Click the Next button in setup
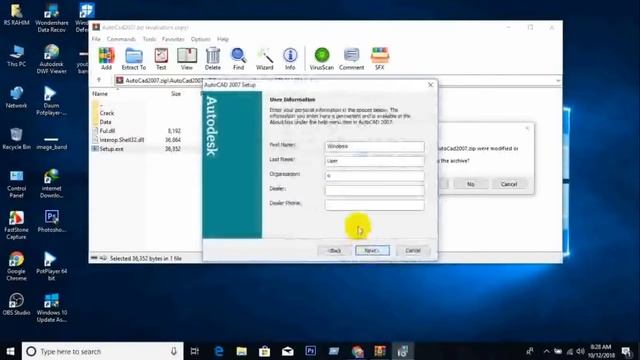The height and width of the screenshot is (360, 640). (372, 251)
